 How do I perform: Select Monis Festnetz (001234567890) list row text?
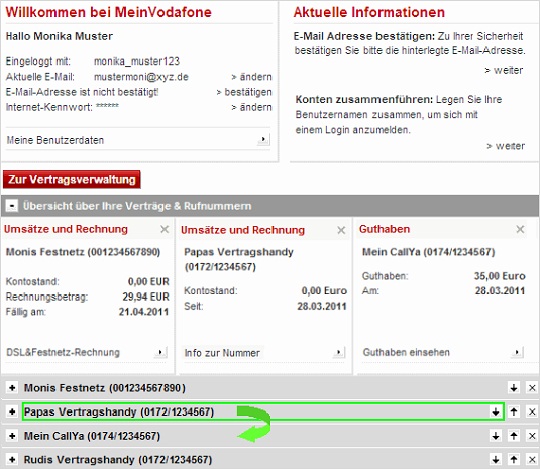105,388
